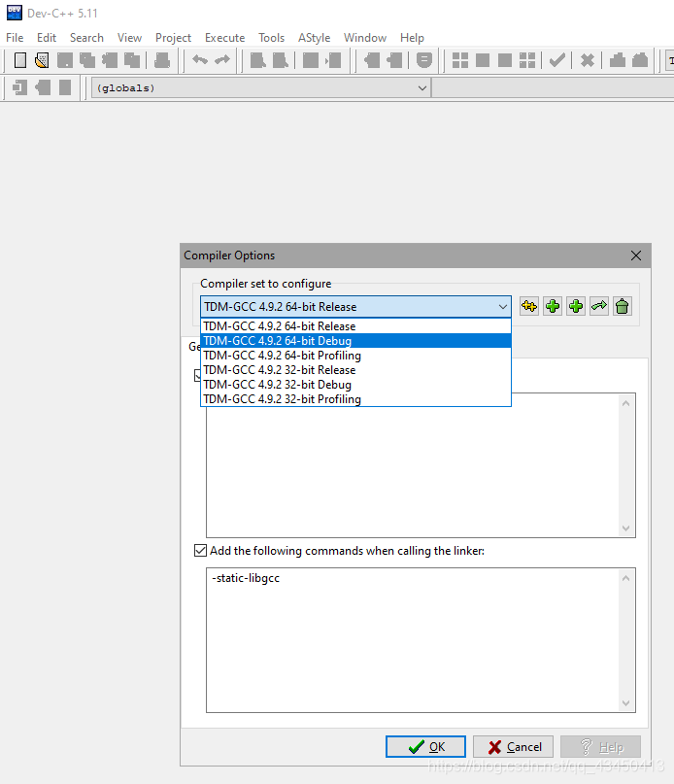Select TDM-GCC 4.9.2 64-bit Profiling option

point(355,355)
